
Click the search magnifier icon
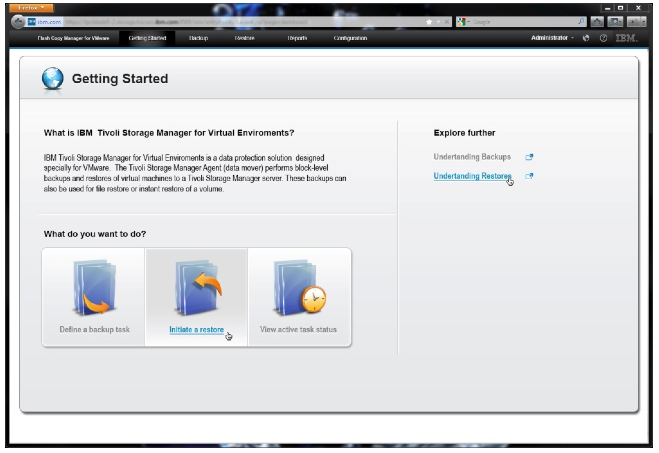pyautogui.click(x=581, y=21)
